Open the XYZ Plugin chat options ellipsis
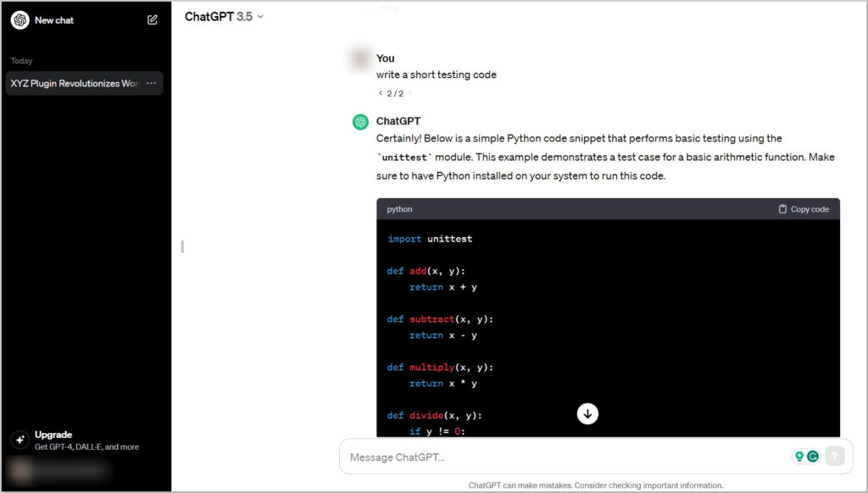868x493 pixels. (151, 83)
